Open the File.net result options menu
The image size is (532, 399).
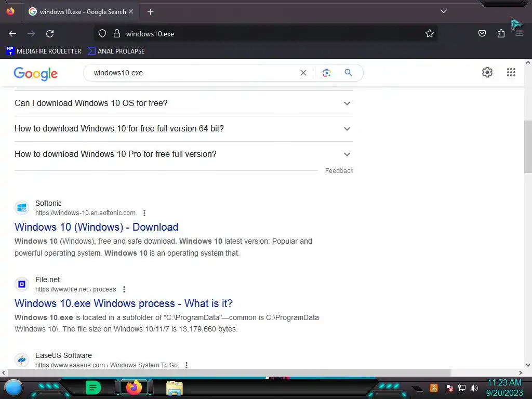pyautogui.click(x=124, y=289)
